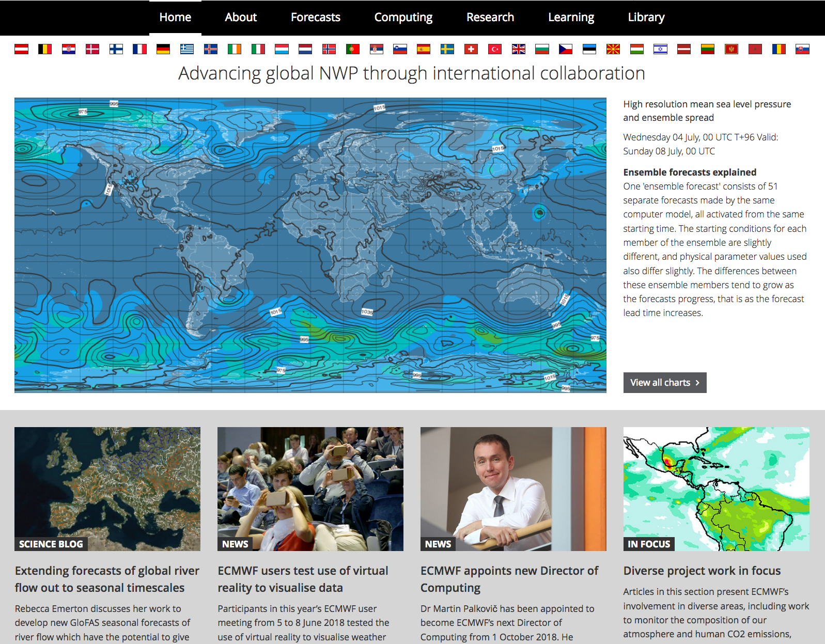
Task: Click the IN FOCUS badge
Action: tap(649, 544)
